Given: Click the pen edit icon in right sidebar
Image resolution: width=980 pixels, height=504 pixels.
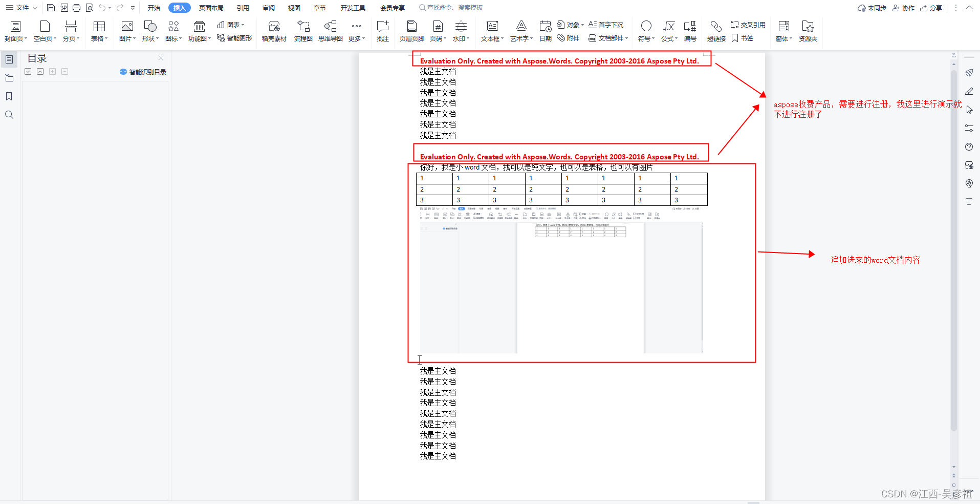Looking at the screenshot, I should (969, 91).
